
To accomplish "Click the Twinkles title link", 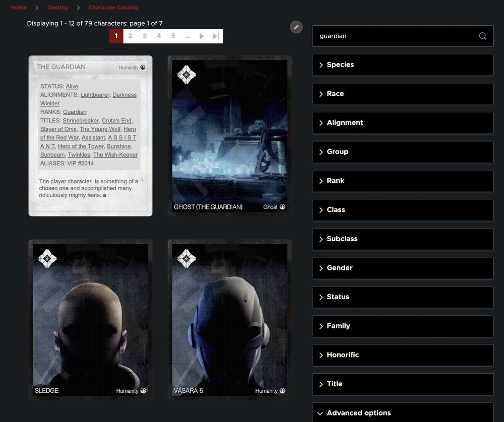I will pyautogui.click(x=79, y=155).
